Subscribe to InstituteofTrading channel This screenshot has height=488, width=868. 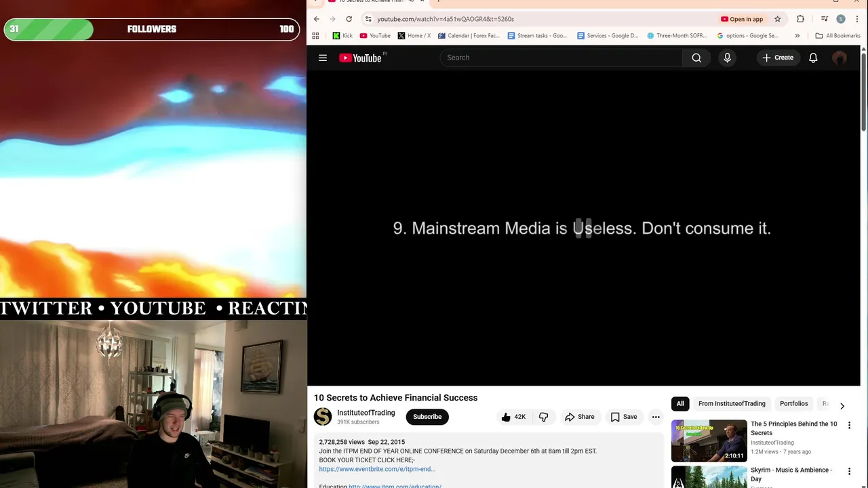427,417
